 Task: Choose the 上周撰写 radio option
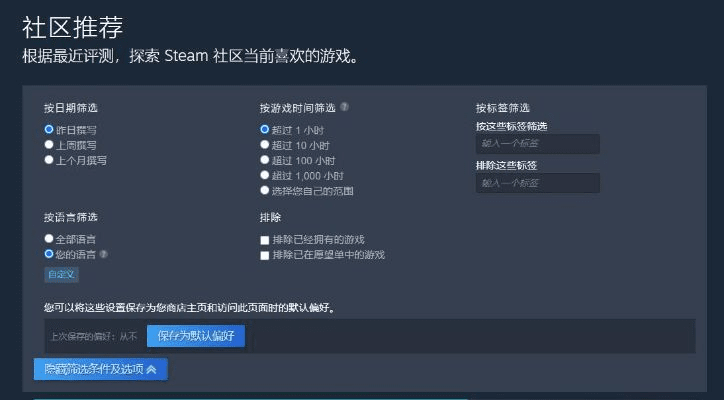[x=49, y=145]
